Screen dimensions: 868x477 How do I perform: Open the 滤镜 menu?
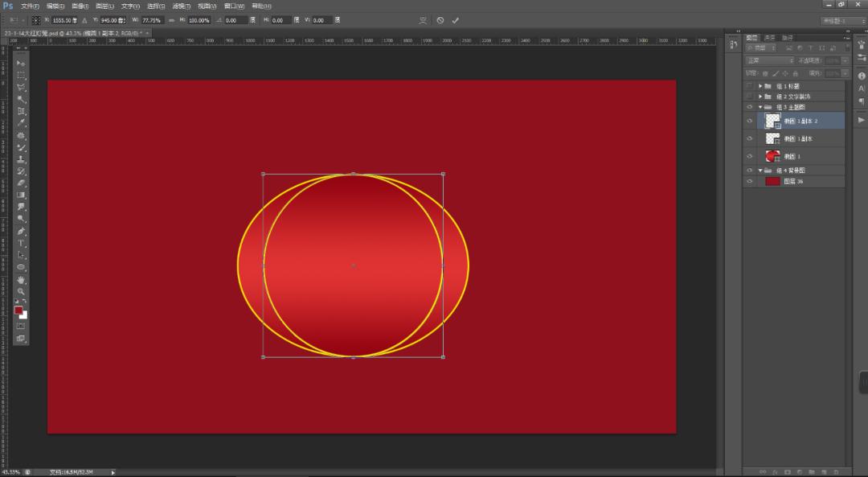[x=180, y=6]
